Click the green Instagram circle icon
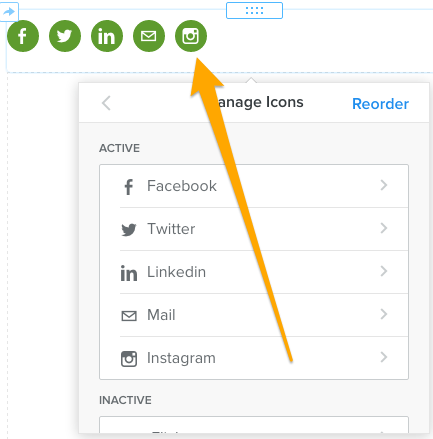Screen dimensions: 433x439 [x=191, y=36]
